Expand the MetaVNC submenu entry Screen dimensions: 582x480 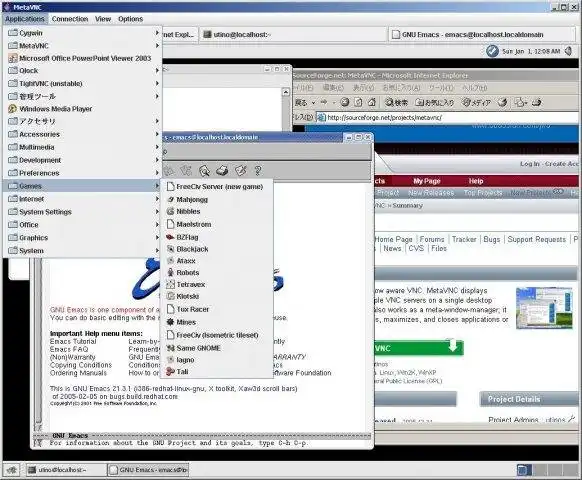pyautogui.click(x=83, y=46)
